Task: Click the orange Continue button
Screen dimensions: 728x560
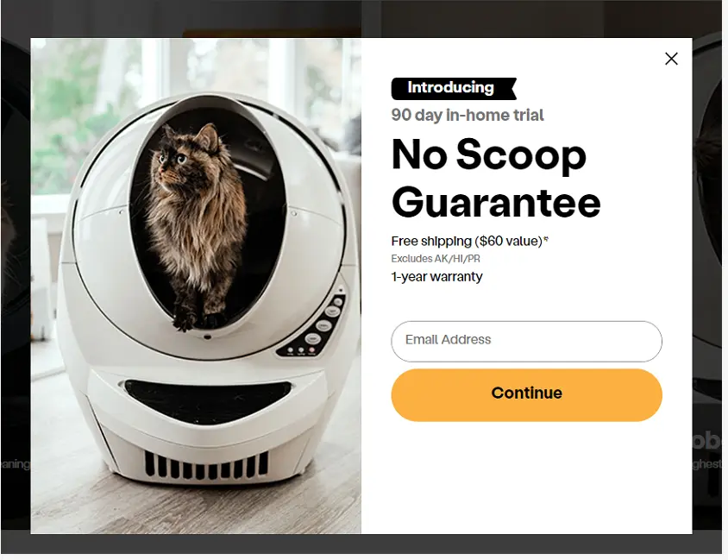Action: coord(526,395)
